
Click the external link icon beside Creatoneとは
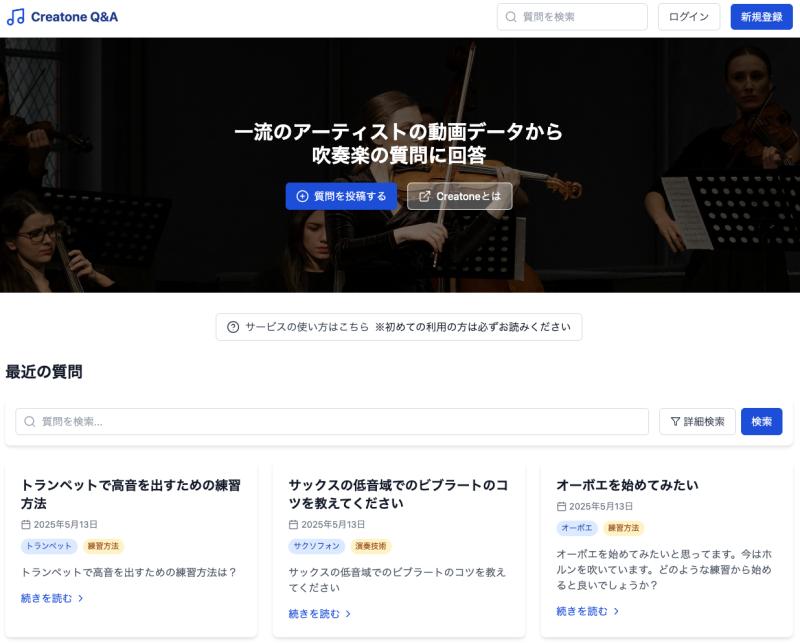click(424, 196)
